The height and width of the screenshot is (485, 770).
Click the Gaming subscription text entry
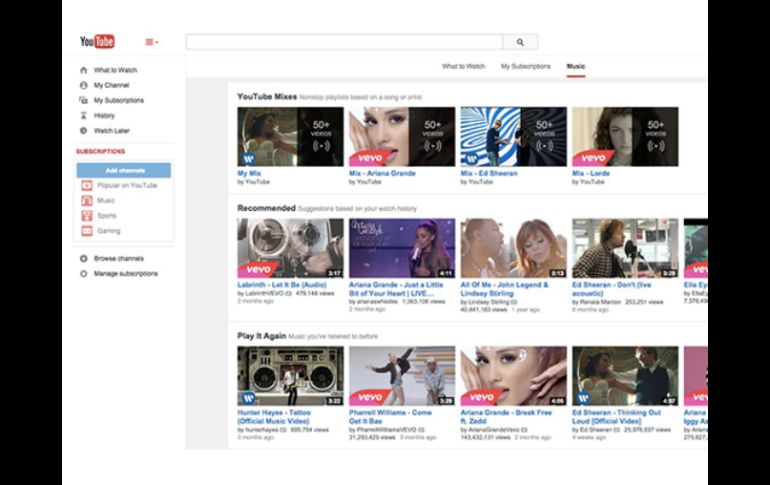coord(109,231)
